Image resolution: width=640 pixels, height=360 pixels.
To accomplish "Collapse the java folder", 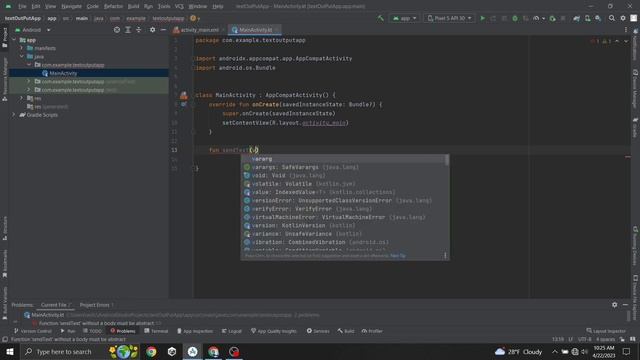I will click(22, 56).
